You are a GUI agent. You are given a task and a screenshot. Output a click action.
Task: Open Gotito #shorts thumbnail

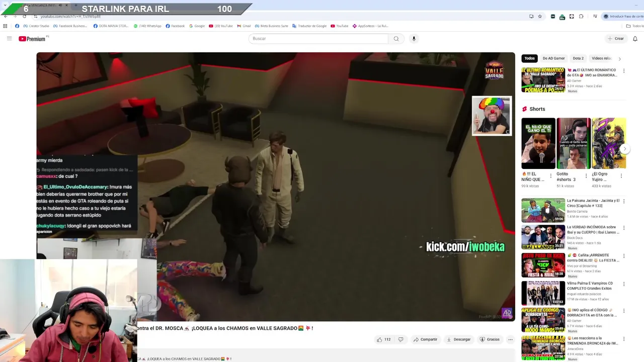point(574,143)
